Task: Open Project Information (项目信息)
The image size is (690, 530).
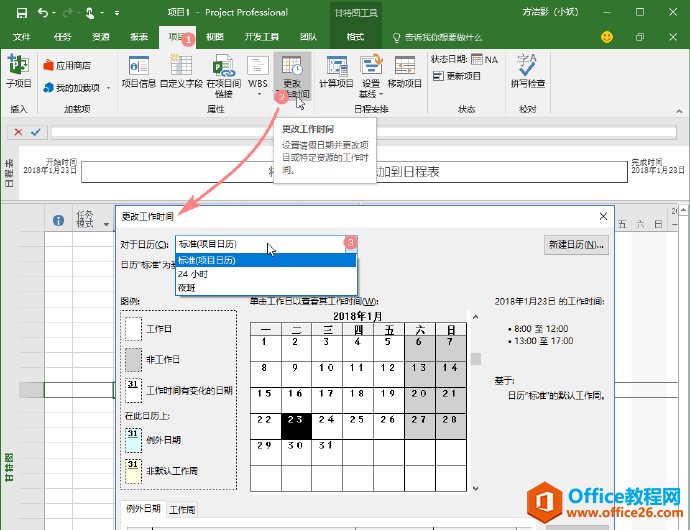Action: 139,72
